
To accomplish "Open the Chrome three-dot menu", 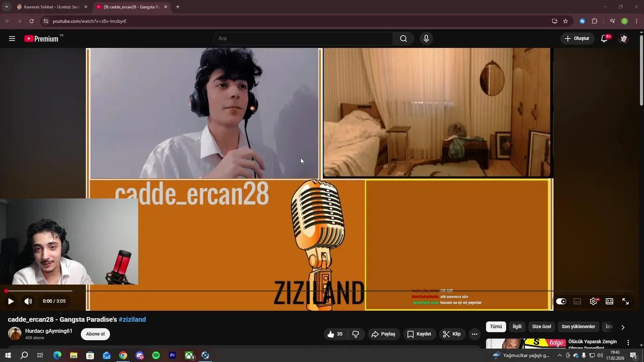I will pos(636,21).
